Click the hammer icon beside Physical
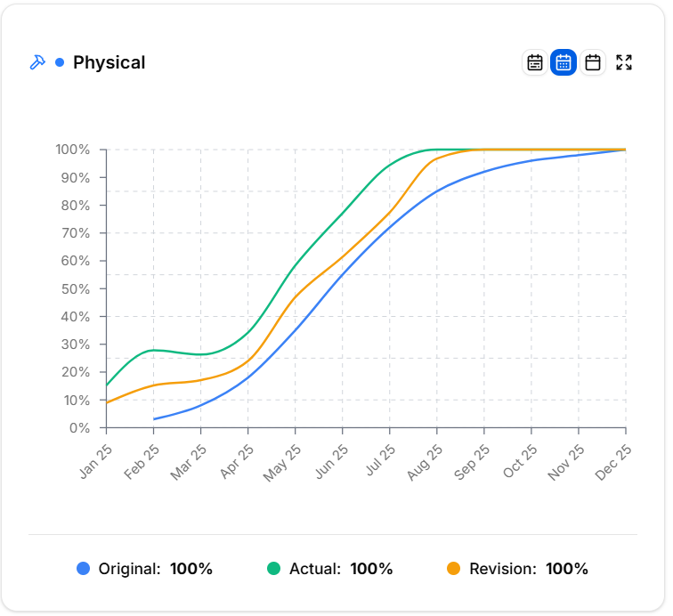The width and height of the screenshot is (673, 616). pos(37,62)
